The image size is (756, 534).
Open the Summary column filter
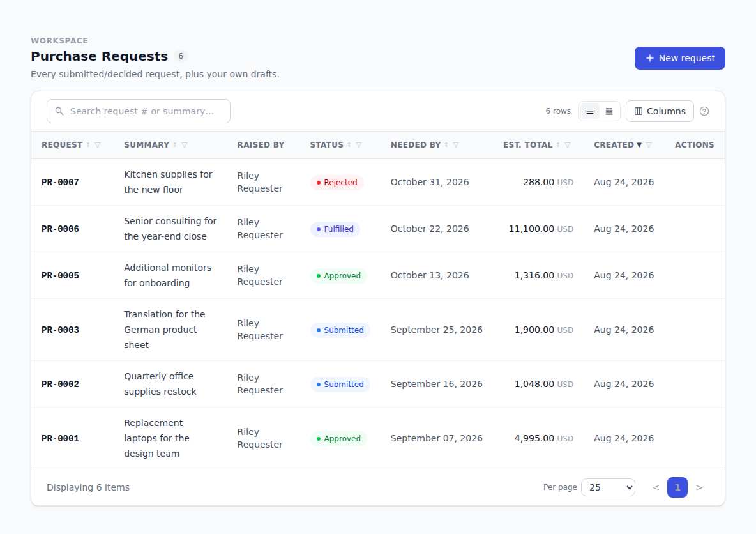pos(185,145)
